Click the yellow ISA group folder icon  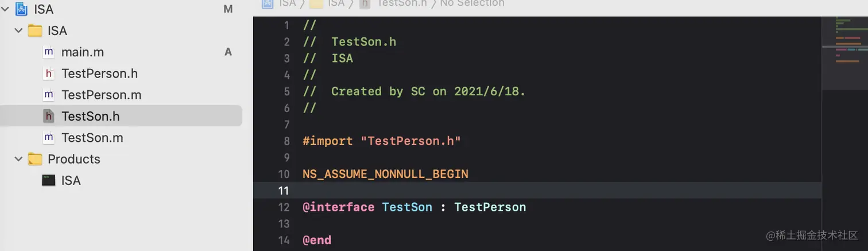36,30
